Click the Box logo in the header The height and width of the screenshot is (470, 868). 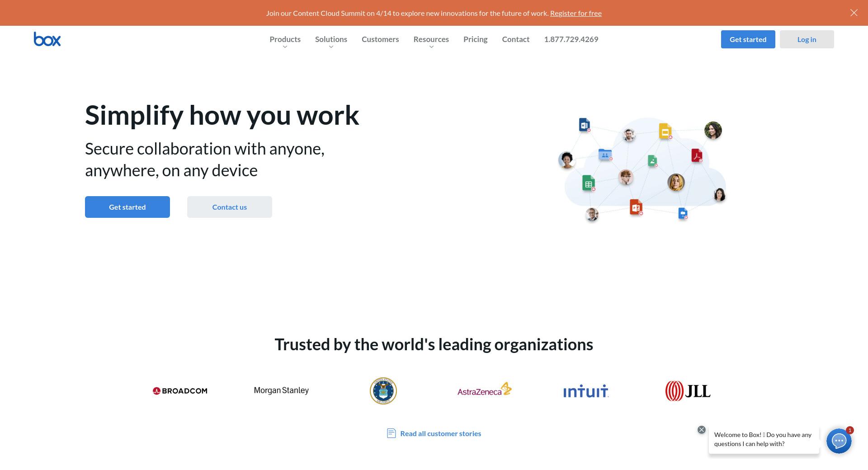coord(47,39)
